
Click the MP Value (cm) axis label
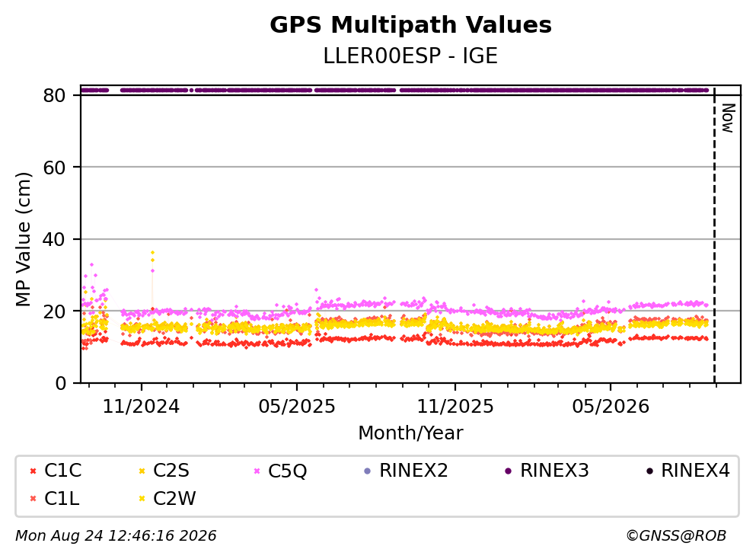coord(23,239)
